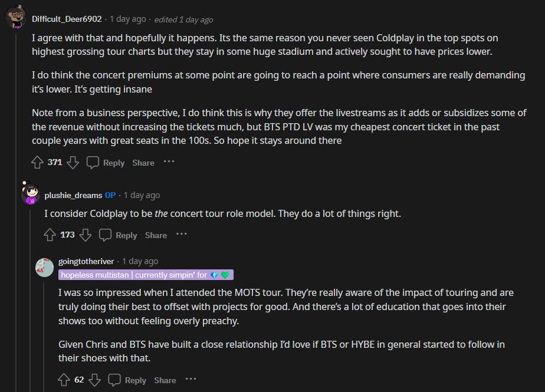Downvote goingtotheriver's comment
The image size is (545, 392).
tap(94, 380)
